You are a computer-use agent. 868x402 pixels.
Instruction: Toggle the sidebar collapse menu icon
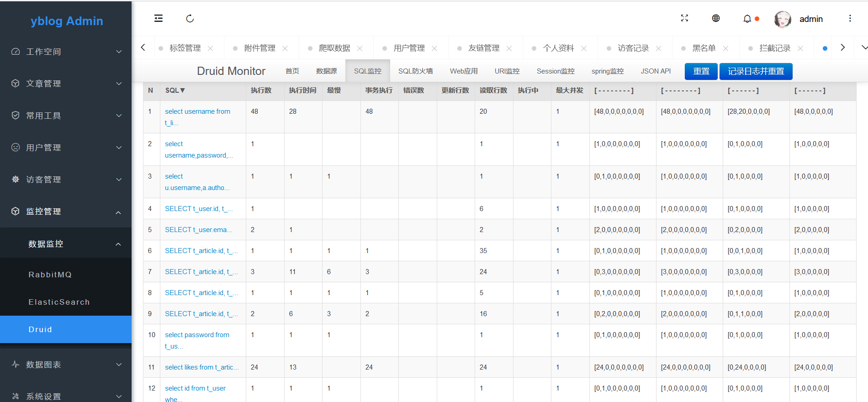159,18
